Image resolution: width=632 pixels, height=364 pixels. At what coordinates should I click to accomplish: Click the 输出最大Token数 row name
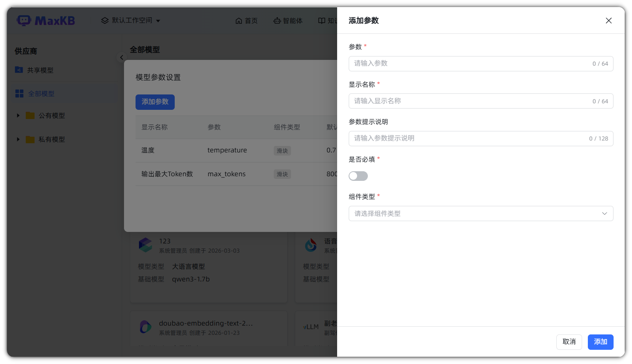(x=167, y=174)
